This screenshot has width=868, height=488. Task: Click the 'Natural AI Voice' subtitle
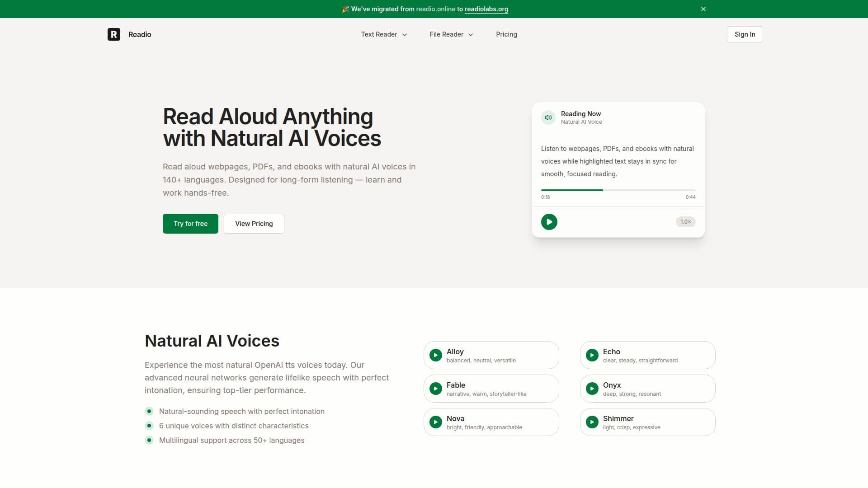pos(581,122)
